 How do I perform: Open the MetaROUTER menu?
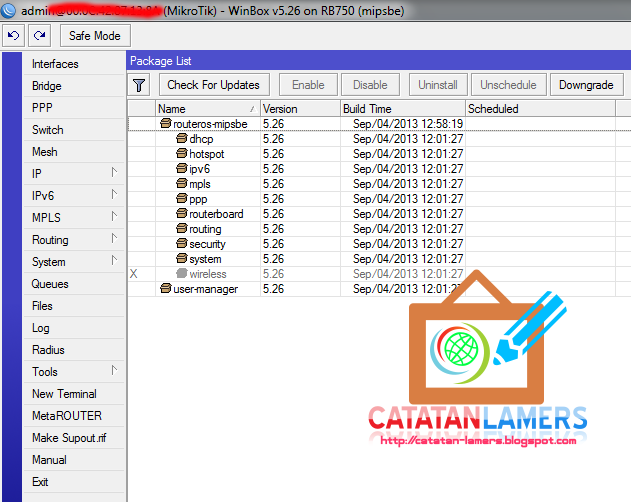(74, 416)
